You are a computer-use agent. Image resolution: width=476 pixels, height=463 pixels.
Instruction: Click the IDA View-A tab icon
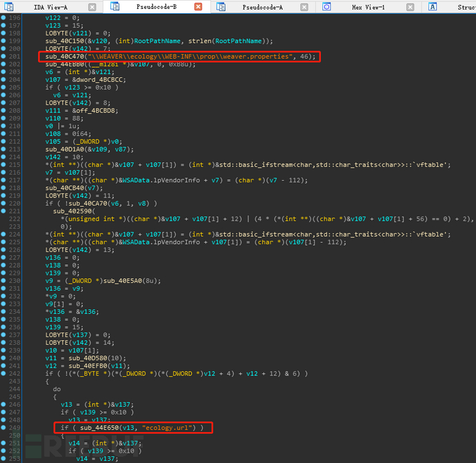pos(8,7)
